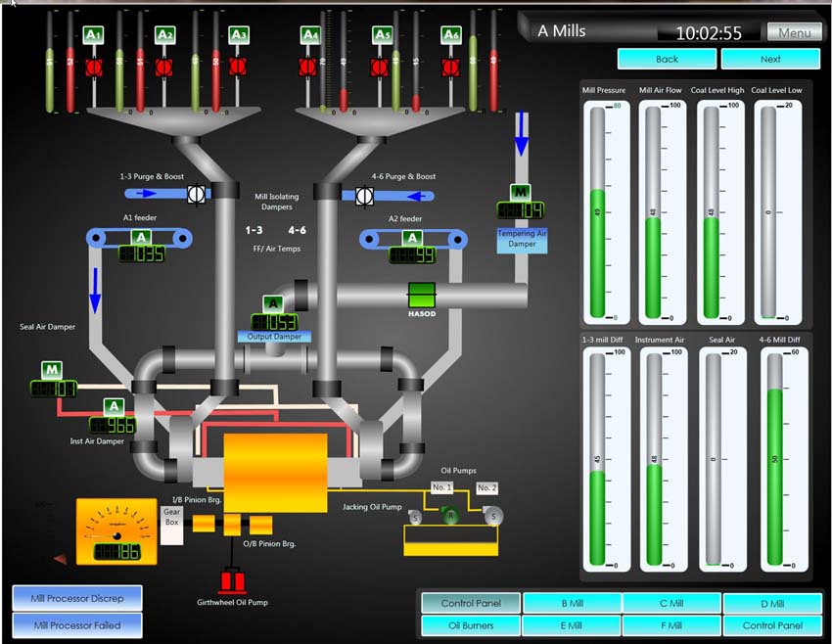Open the Oil Burners screen

pos(471,625)
